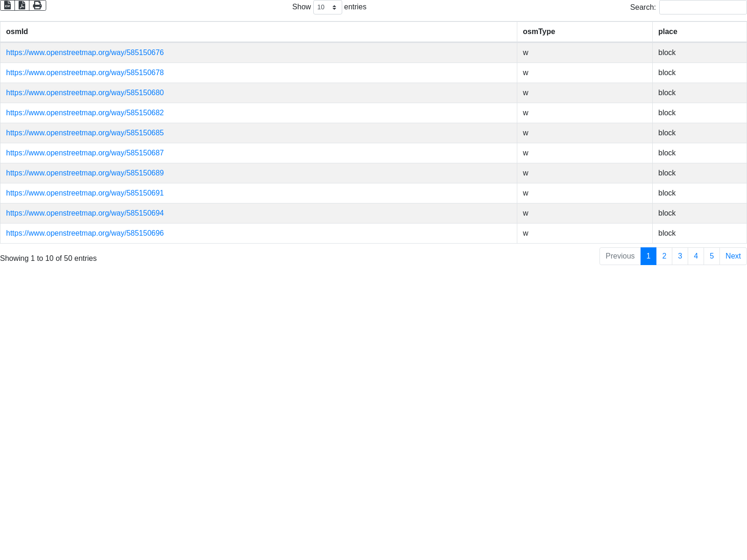Click the Next pagination button

click(x=733, y=256)
